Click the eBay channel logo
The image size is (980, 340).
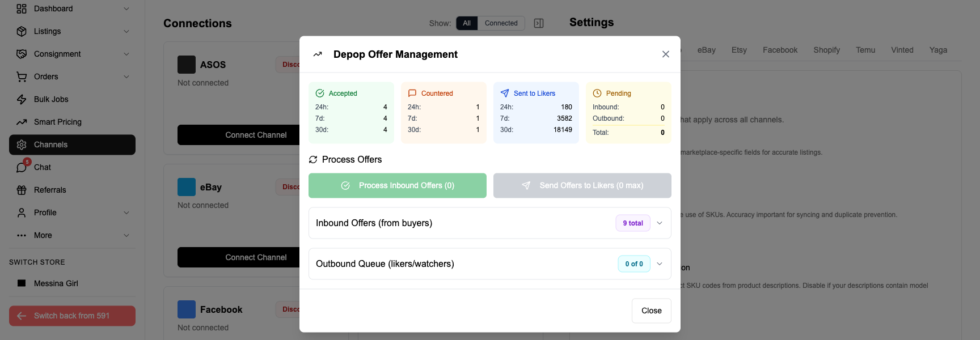coord(187,187)
